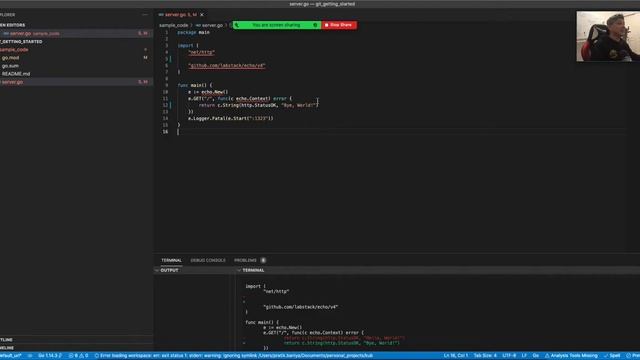The image size is (640, 360).
Task: Click the 'Error loading workspace' status message
Action: tap(234, 356)
